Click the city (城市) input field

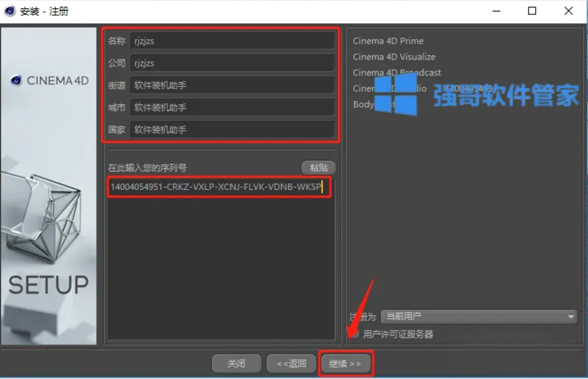232,107
